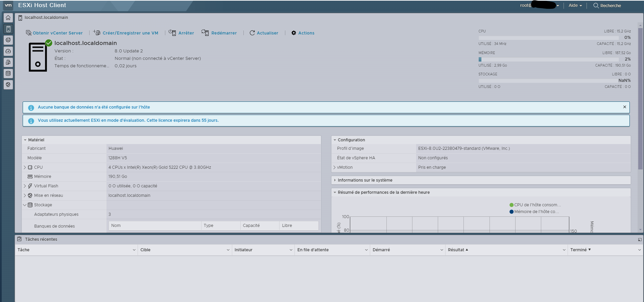Open the Aide dropdown menu
This screenshot has height=302, width=644.
[x=575, y=5]
